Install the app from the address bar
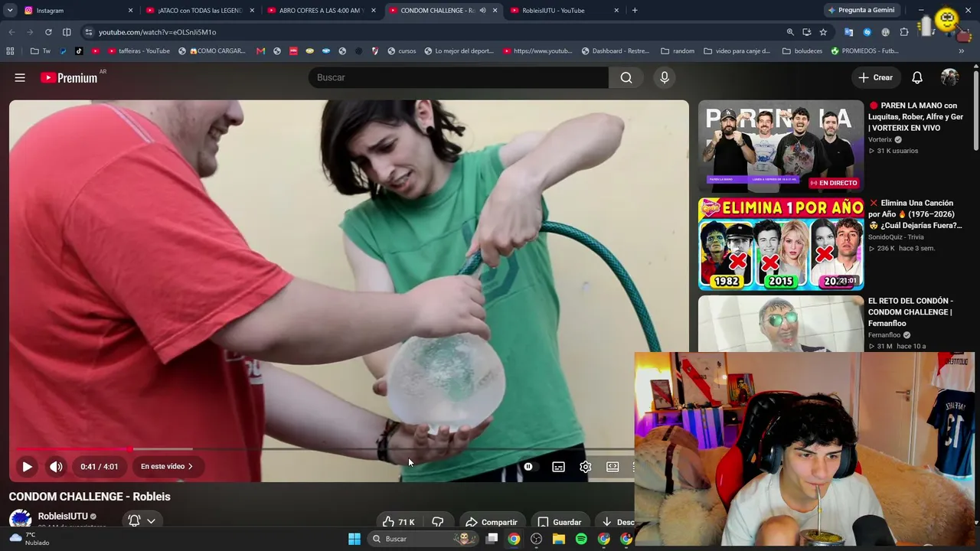980x551 pixels. pyautogui.click(x=807, y=32)
